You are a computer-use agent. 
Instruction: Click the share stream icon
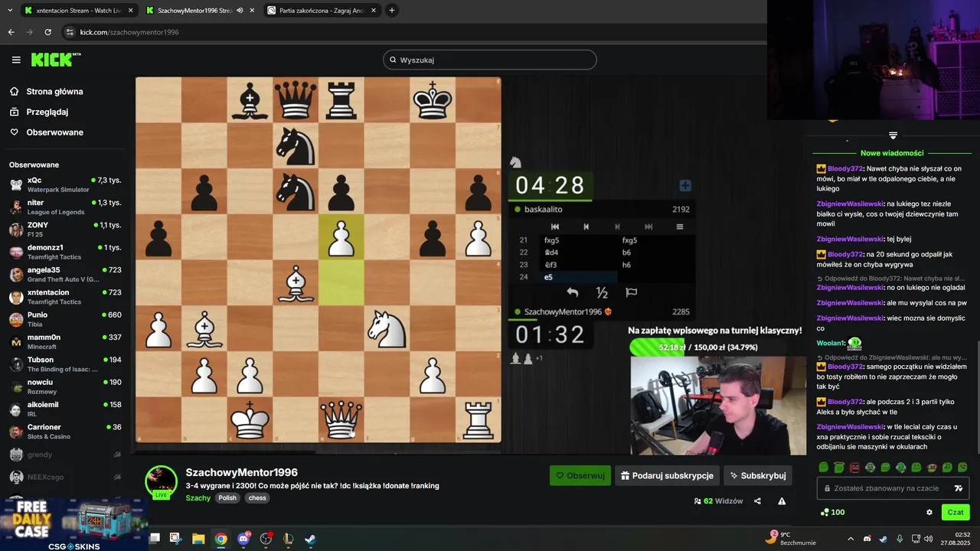tap(757, 501)
